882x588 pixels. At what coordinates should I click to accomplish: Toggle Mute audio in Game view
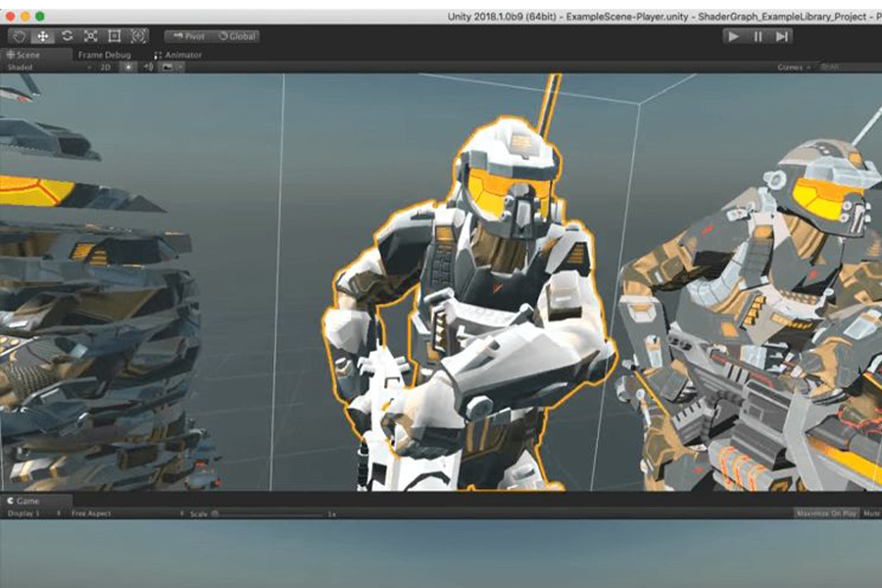(x=871, y=514)
